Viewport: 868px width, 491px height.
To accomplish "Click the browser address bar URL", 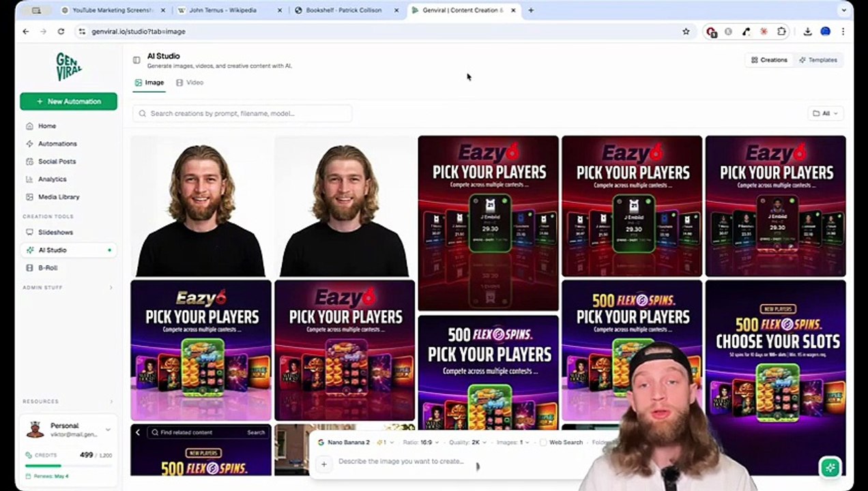I will [139, 31].
